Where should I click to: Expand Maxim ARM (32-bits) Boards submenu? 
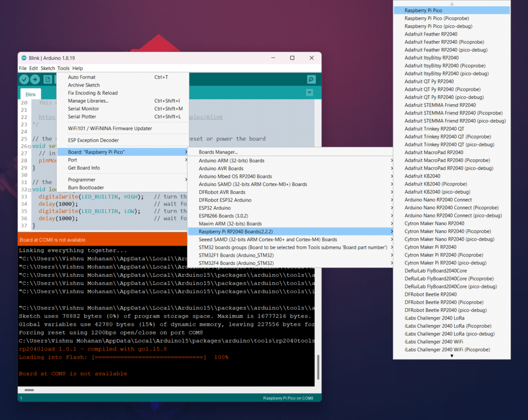pos(291,224)
